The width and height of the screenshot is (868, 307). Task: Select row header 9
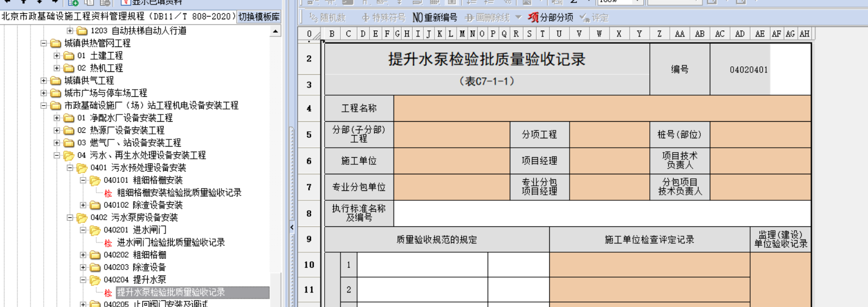pos(309,239)
